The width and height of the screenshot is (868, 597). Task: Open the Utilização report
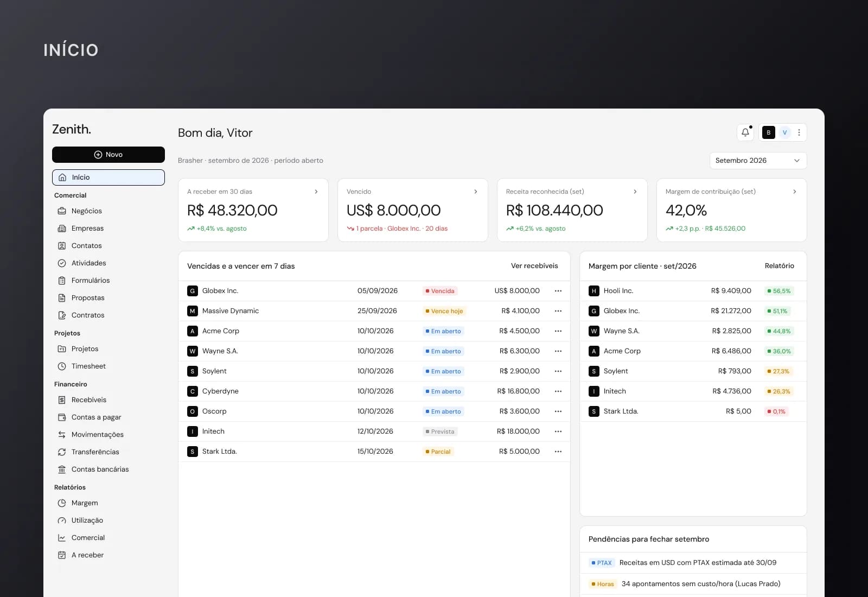(108, 520)
